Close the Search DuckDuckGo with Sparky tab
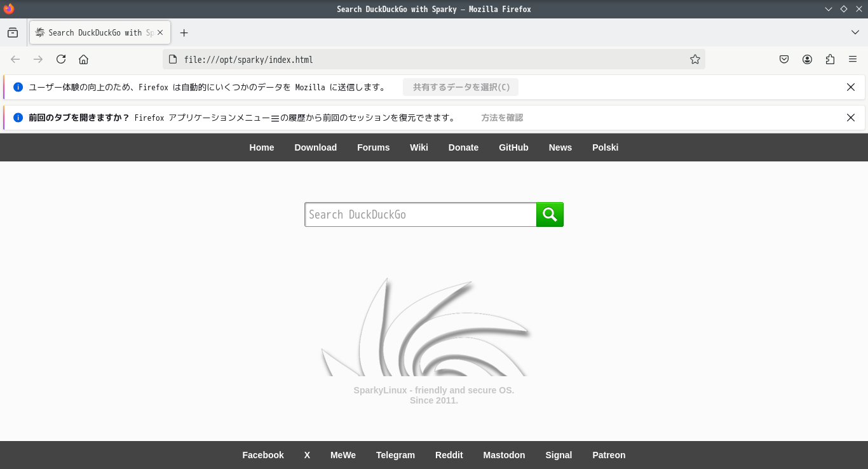This screenshot has height=469, width=868. coord(160,32)
